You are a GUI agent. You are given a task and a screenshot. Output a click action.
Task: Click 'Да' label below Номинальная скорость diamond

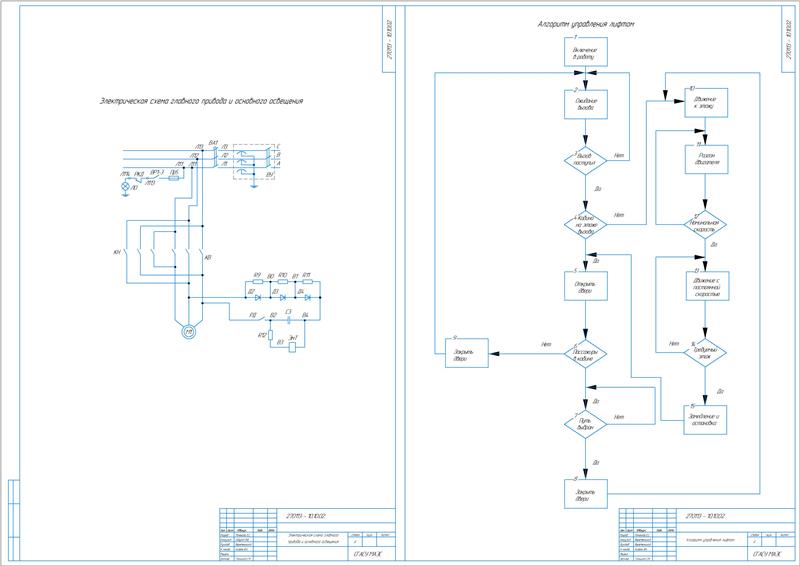714,245
